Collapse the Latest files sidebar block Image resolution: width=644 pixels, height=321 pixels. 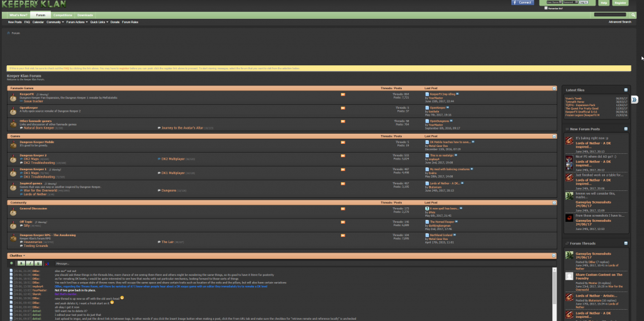[626, 90]
